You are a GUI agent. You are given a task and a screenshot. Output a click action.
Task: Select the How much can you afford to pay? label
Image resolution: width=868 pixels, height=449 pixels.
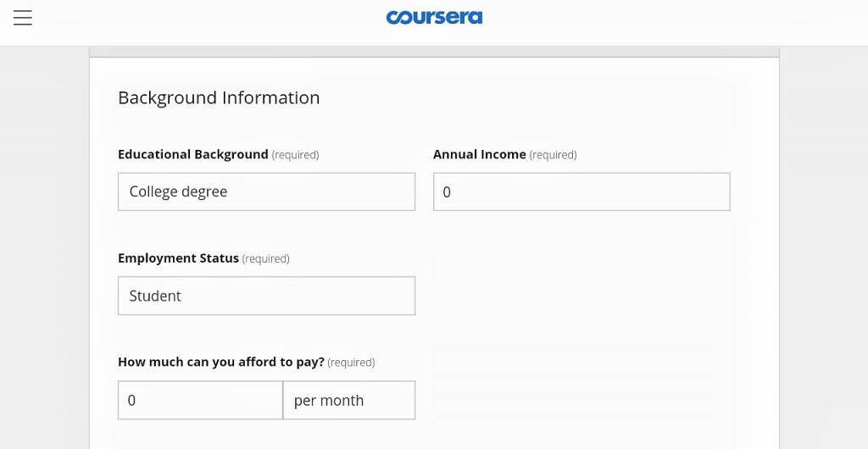coord(221,363)
